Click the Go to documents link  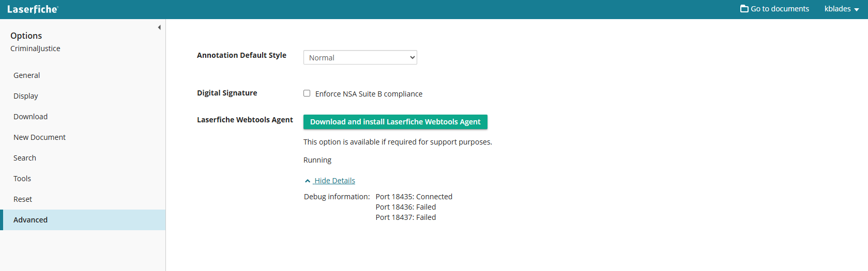pyautogui.click(x=780, y=9)
